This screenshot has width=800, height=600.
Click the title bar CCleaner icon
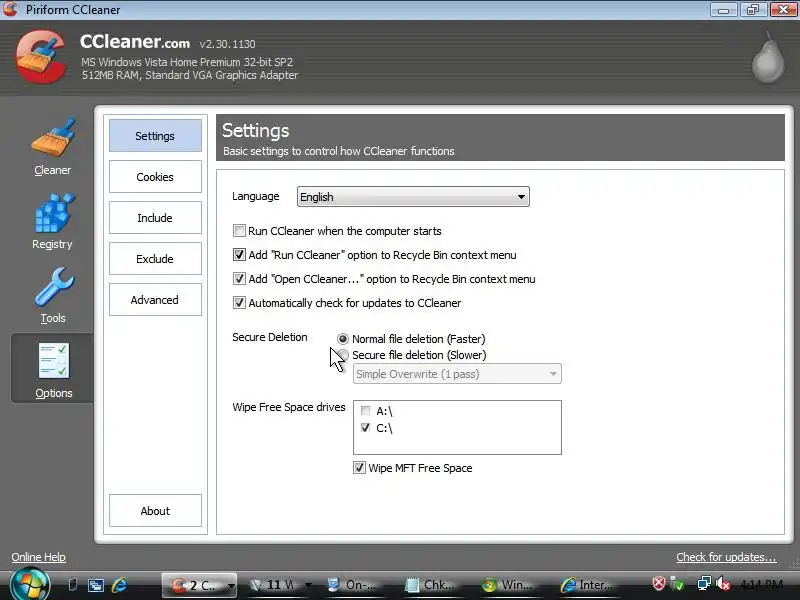[10, 9]
